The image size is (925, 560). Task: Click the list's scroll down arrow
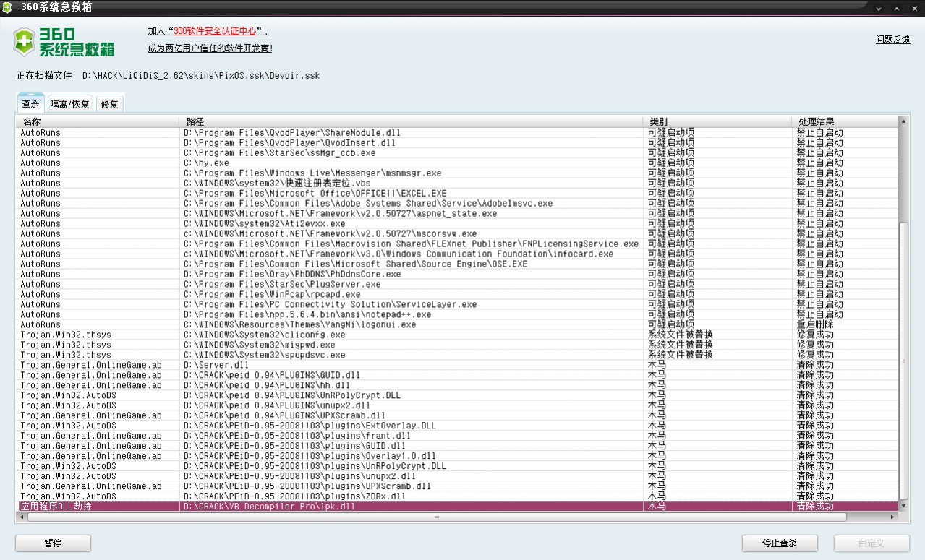pos(903,507)
